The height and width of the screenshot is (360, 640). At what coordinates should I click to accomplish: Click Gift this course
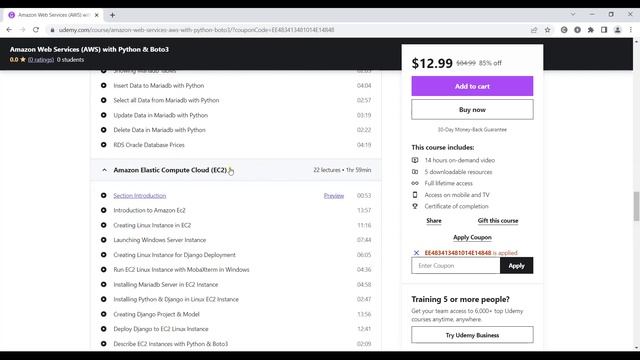click(498, 220)
